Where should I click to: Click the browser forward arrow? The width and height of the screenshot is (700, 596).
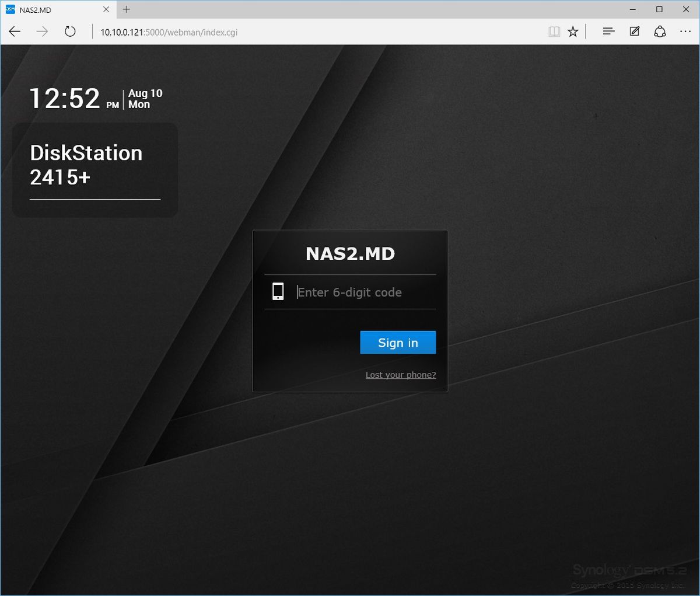pyautogui.click(x=42, y=32)
